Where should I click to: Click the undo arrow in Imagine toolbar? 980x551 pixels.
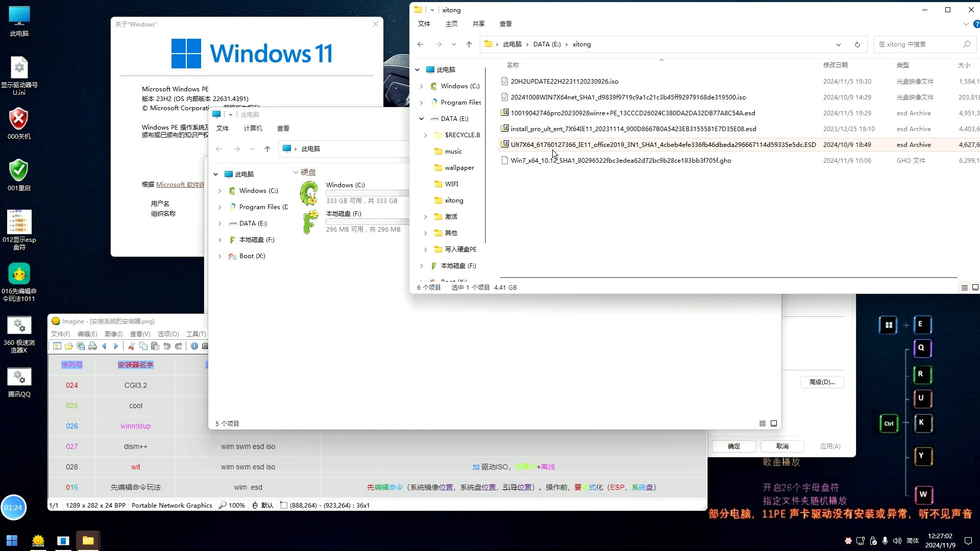point(167,346)
